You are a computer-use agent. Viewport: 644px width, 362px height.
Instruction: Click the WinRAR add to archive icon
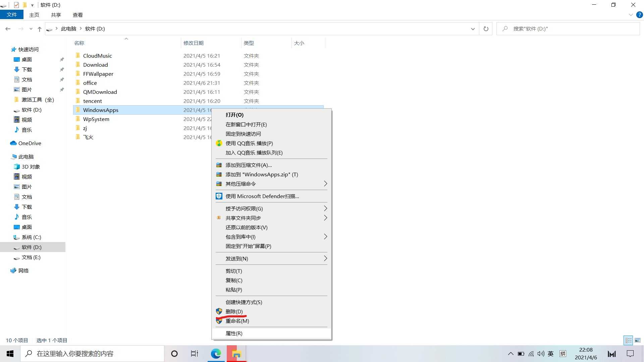pos(219,165)
